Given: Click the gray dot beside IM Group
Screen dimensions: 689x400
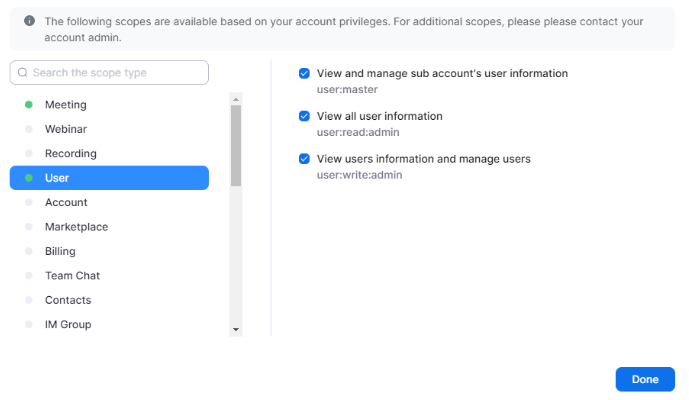Looking at the screenshot, I should tap(29, 324).
